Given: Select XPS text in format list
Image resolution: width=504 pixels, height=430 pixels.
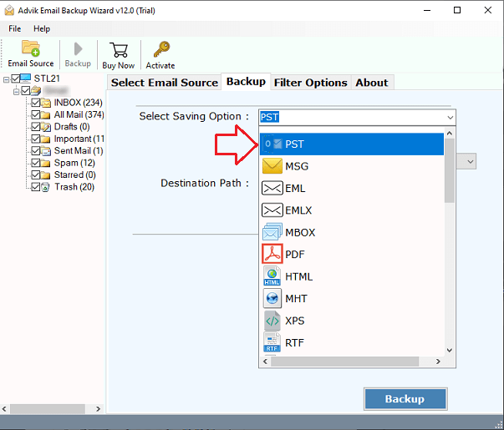Looking at the screenshot, I should 295,321.
